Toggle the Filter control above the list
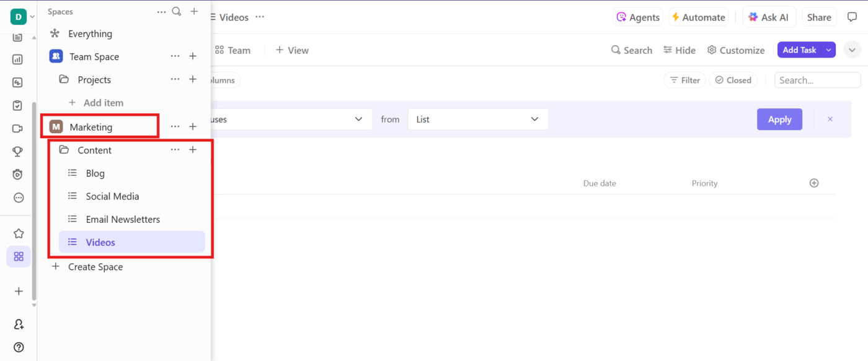The image size is (868, 361). [x=684, y=80]
